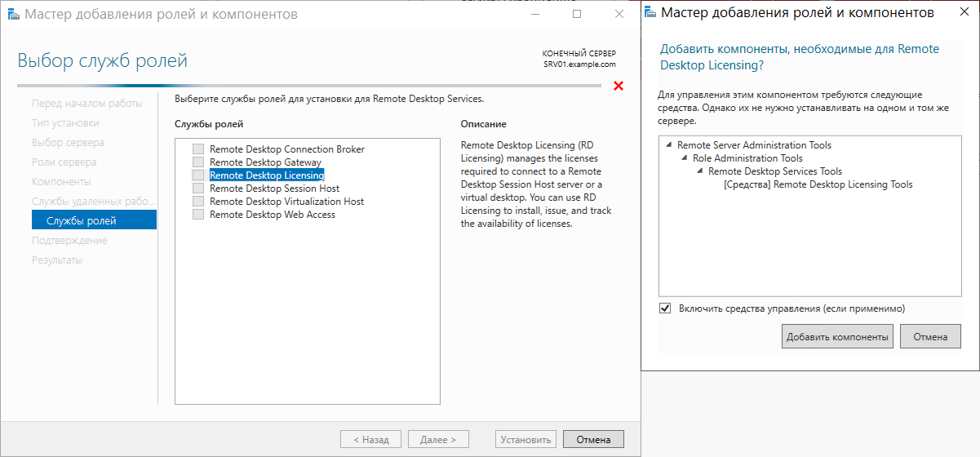Close the main wizard window
Viewport: 980px width, 457px height.
click(619, 14)
